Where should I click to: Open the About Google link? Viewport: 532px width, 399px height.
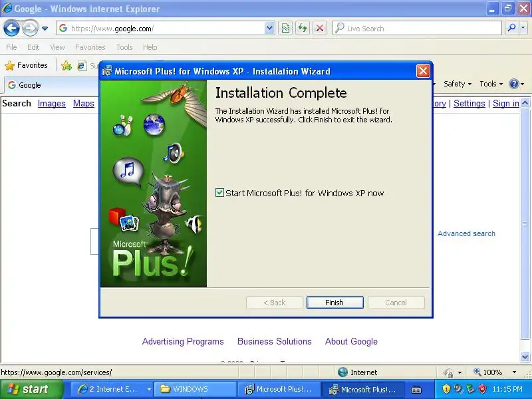pos(351,341)
